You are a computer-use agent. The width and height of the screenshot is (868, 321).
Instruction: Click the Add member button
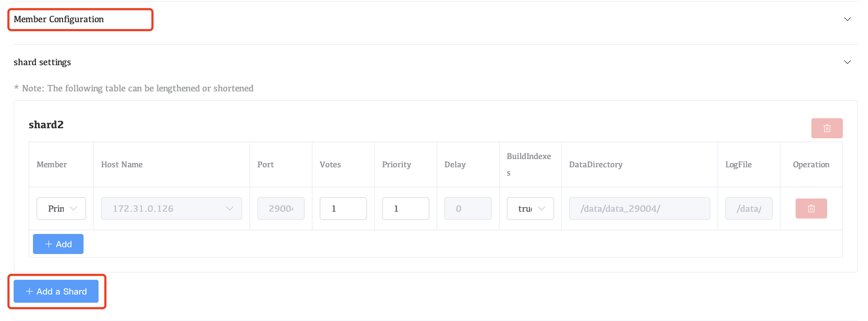58,244
